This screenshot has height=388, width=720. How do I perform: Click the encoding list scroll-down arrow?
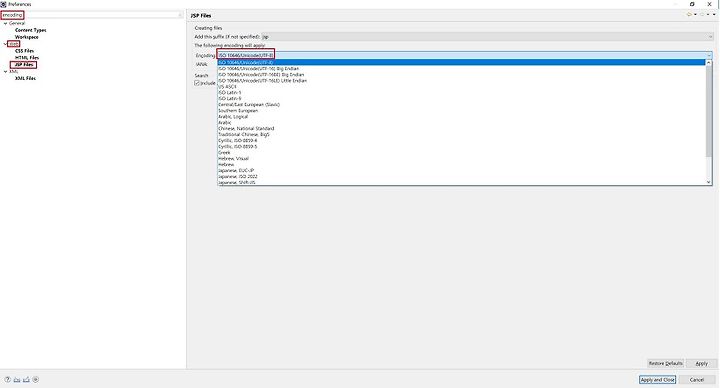(x=709, y=182)
